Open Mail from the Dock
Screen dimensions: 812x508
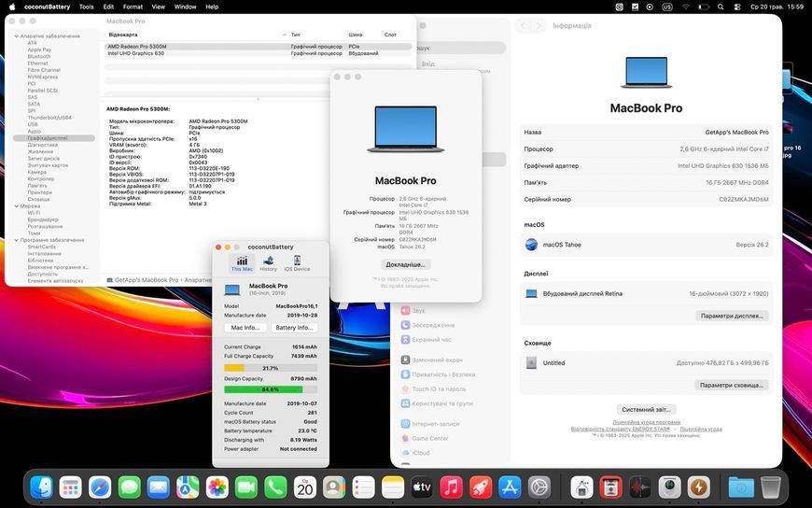[x=159, y=487]
